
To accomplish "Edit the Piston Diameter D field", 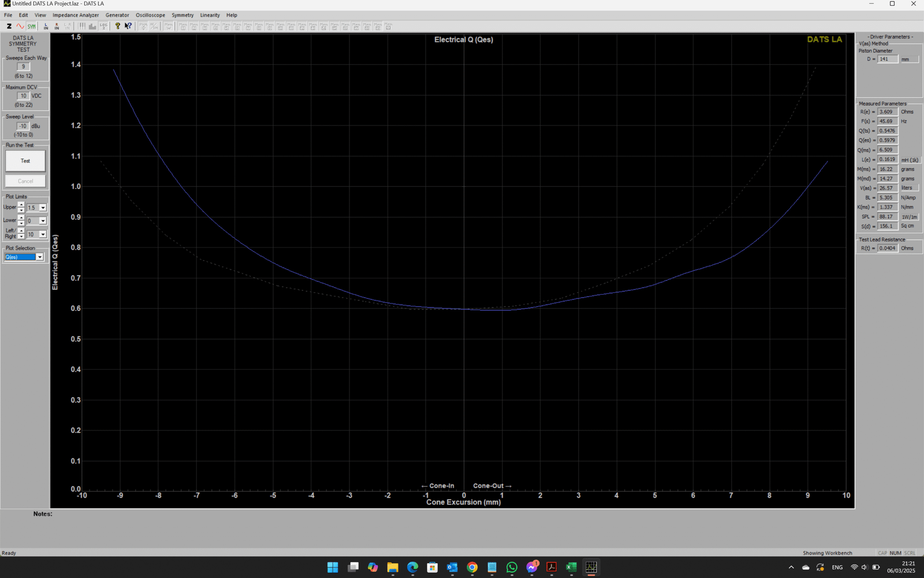I will (x=888, y=59).
